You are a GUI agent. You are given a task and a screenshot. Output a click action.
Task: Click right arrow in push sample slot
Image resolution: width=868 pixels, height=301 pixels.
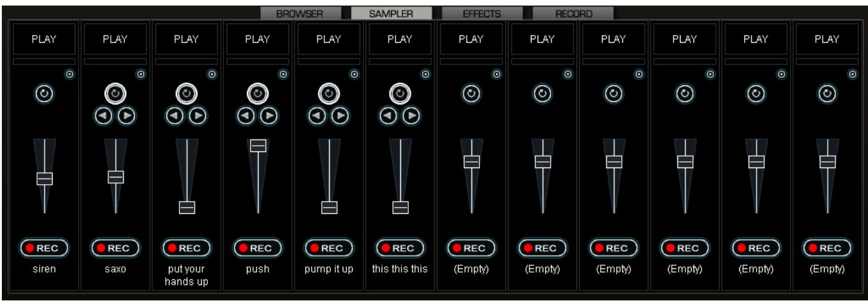coord(269,116)
